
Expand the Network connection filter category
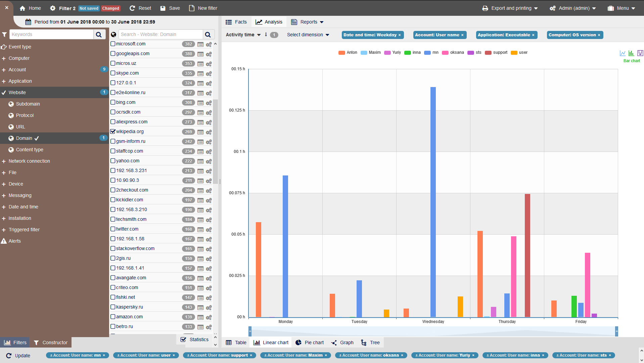pyautogui.click(x=29, y=161)
